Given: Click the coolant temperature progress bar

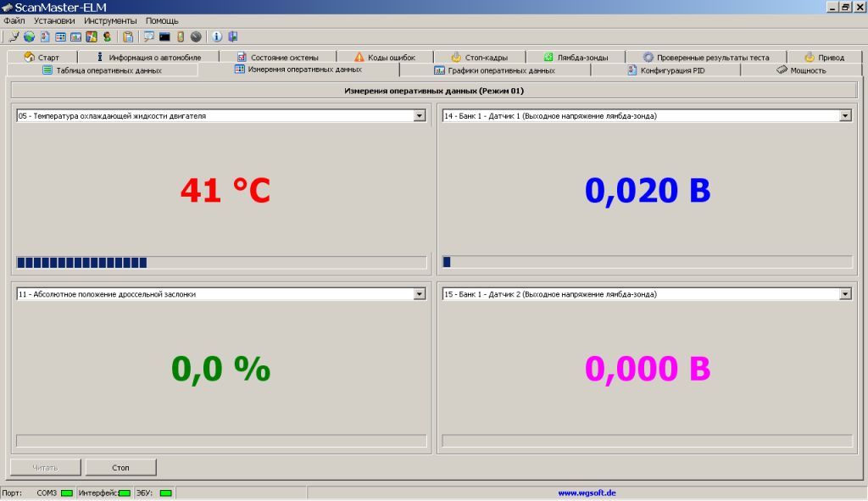Looking at the screenshot, I should pyautogui.click(x=221, y=263).
